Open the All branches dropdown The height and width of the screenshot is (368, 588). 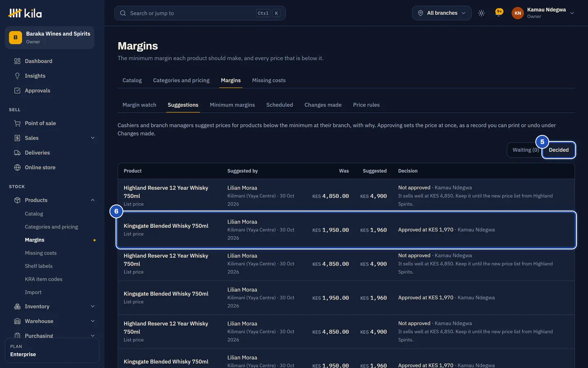441,13
